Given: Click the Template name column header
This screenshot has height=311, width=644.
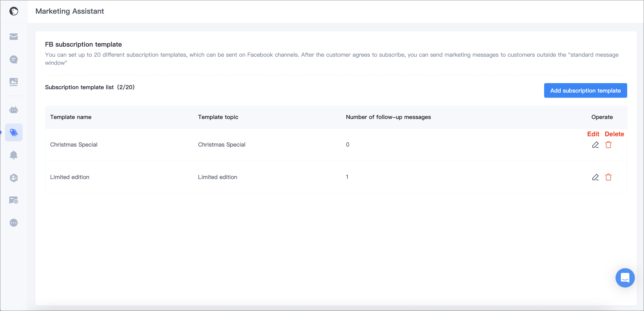Looking at the screenshot, I should click(x=71, y=117).
